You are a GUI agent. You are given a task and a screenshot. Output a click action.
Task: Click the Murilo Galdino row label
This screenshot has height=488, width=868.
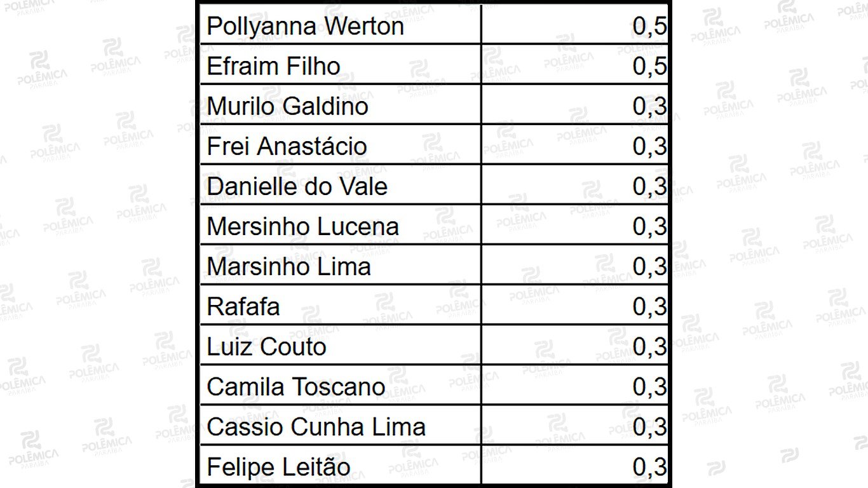(x=288, y=107)
